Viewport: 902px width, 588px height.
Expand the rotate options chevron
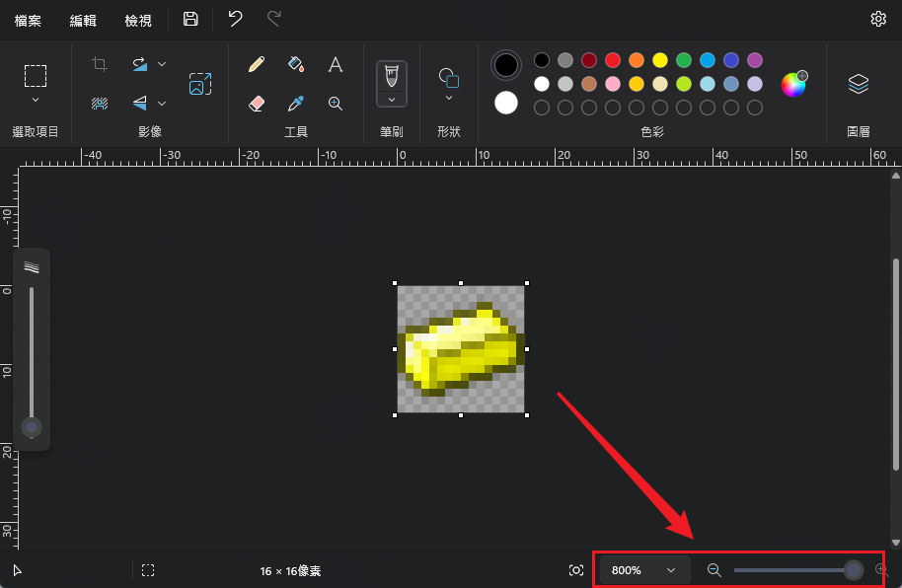(x=162, y=64)
